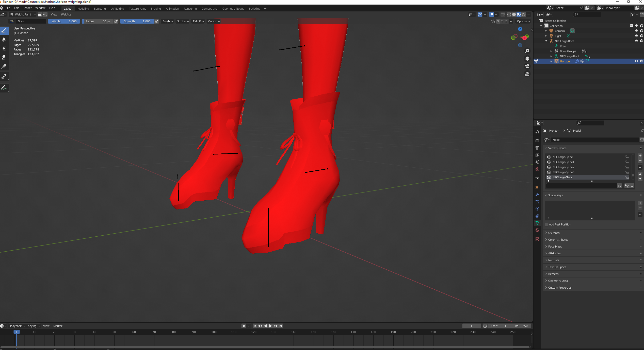This screenshot has width=644, height=350.
Task: Open Material properties tab
Action: tap(537, 230)
